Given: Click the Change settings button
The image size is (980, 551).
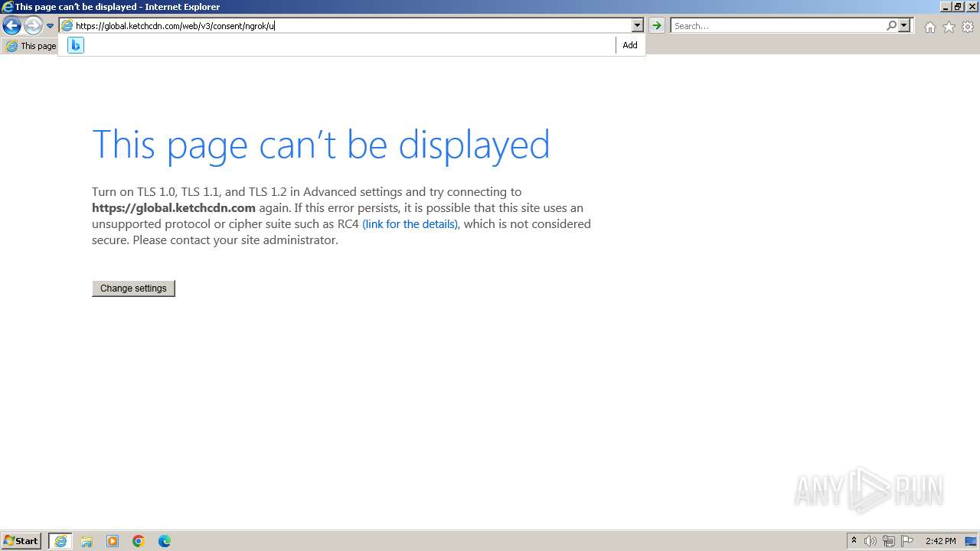Looking at the screenshot, I should click(x=133, y=289).
